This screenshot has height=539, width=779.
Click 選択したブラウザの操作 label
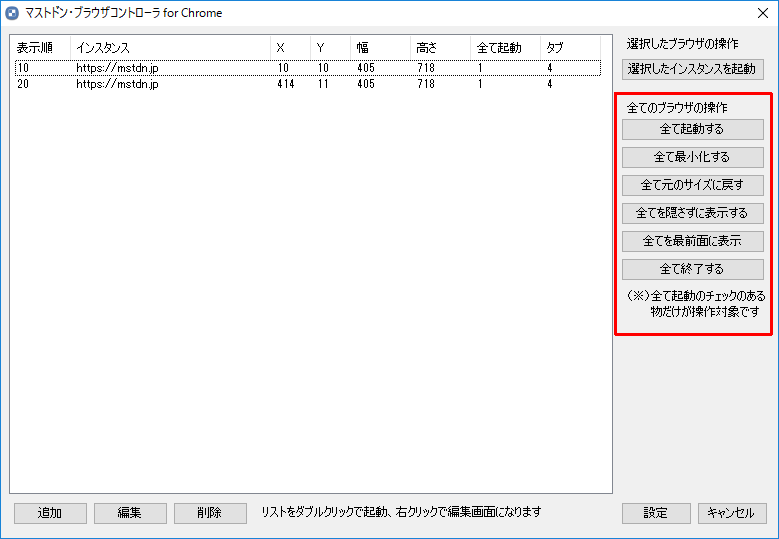683,44
